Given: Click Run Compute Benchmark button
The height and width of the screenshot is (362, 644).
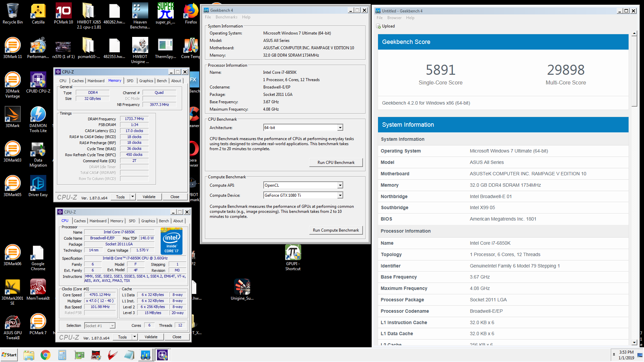Looking at the screenshot, I should 336,230.
